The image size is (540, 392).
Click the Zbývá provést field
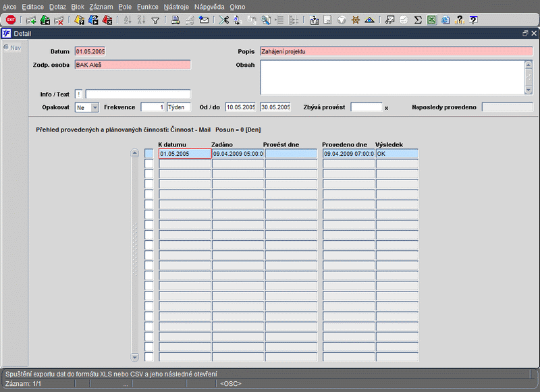367,107
